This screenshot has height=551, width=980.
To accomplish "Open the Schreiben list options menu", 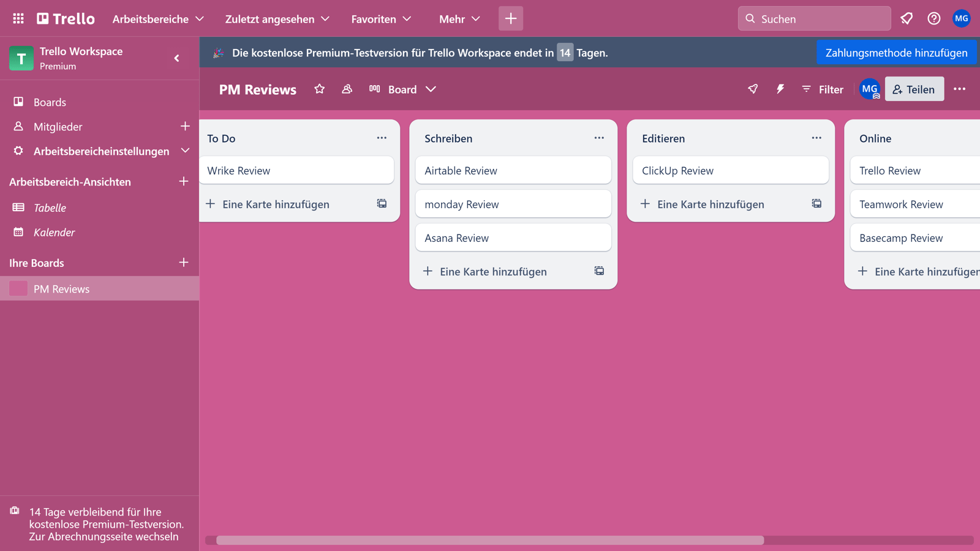I will (599, 138).
